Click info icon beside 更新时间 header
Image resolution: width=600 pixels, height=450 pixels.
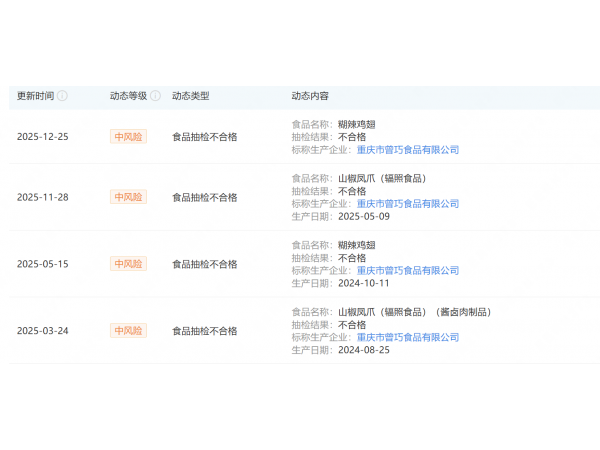click(63, 96)
